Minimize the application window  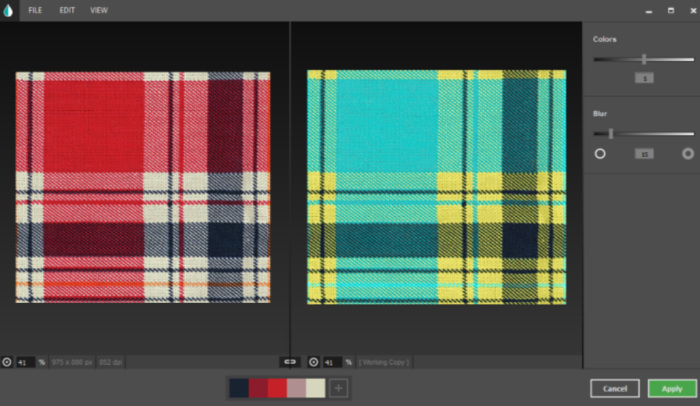(649, 11)
